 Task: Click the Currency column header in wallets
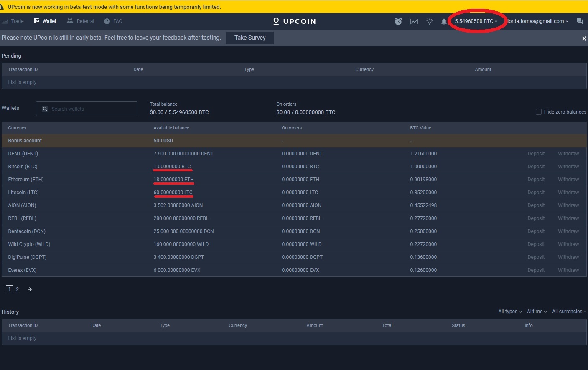pyautogui.click(x=17, y=128)
